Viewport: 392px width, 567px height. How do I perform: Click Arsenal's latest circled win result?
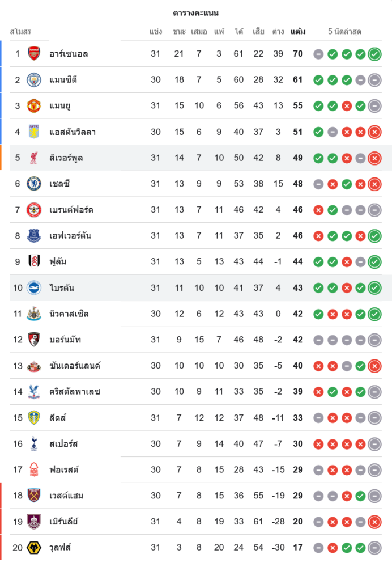[x=374, y=54]
